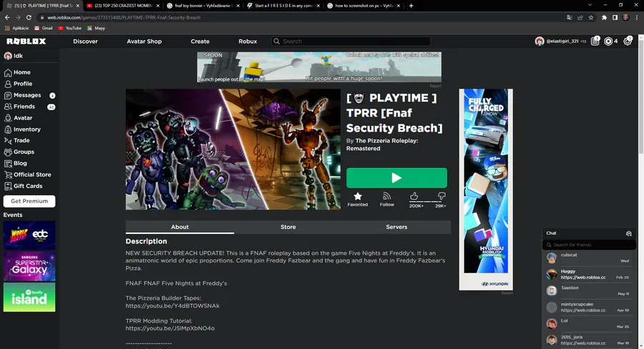Open Robux in top navigation
Viewport: 644px width, 349px height.
point(248,41)
